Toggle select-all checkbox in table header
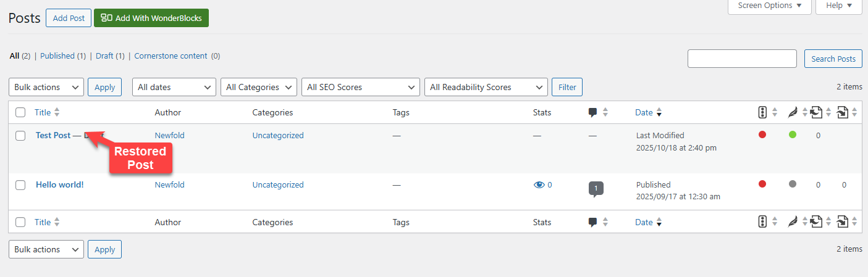 [x=20, y=112]
